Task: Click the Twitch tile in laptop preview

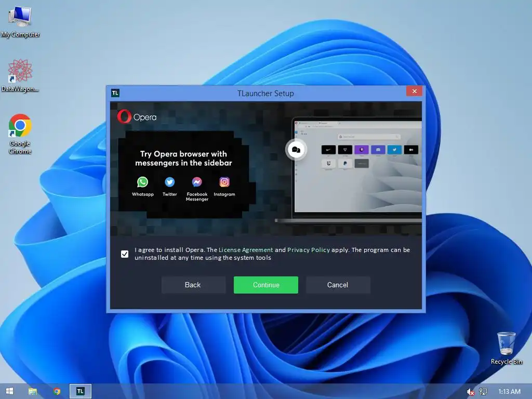Action: [x=362, y=150]
